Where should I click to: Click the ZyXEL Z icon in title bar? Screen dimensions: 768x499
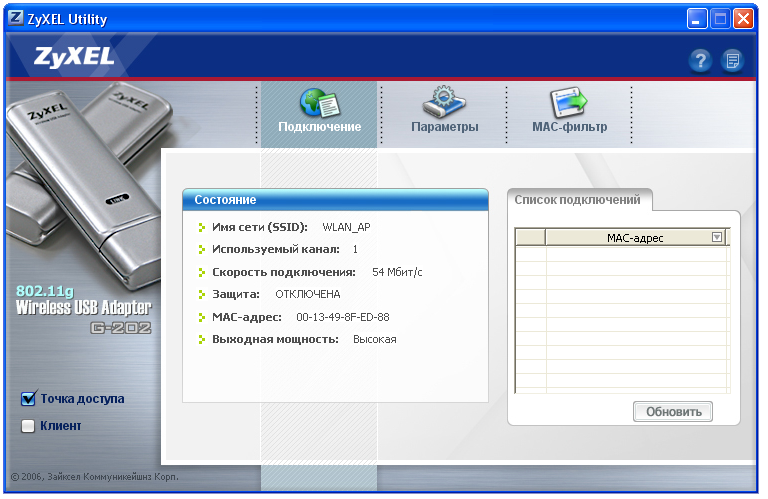(x=16, y=18)
